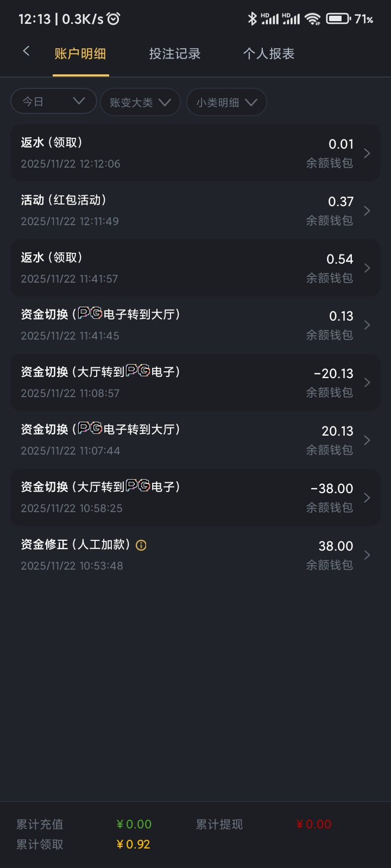
Task: Tap the info icon beside 资金修正 (人工加款)
Action: pyautogui.click(x=141, y=545)
